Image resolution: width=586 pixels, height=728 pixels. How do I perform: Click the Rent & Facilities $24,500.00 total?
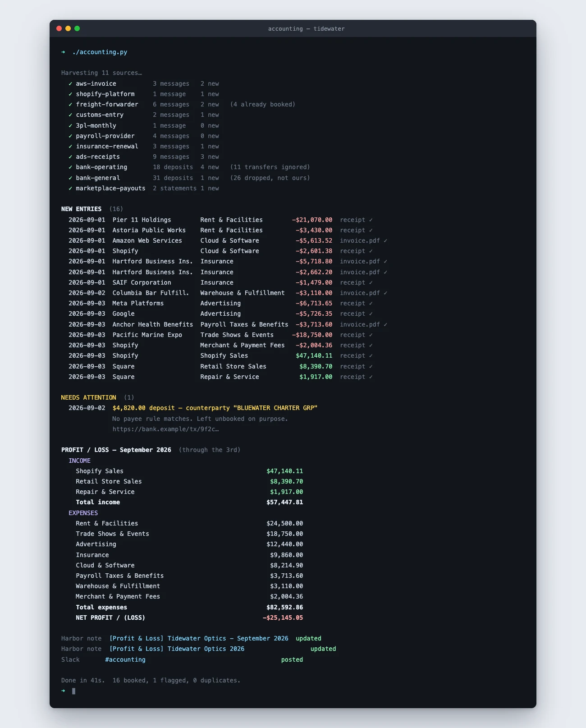coord(284,523)
